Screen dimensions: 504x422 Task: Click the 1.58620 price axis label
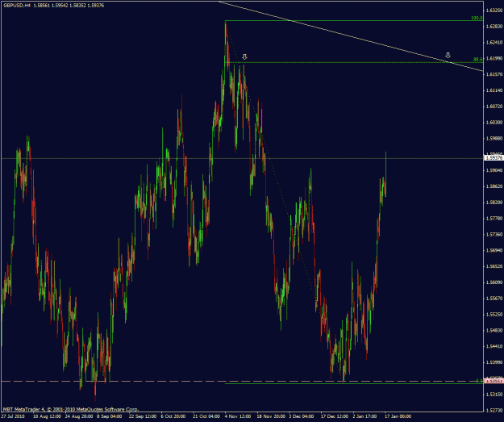[x=494, y=186]
